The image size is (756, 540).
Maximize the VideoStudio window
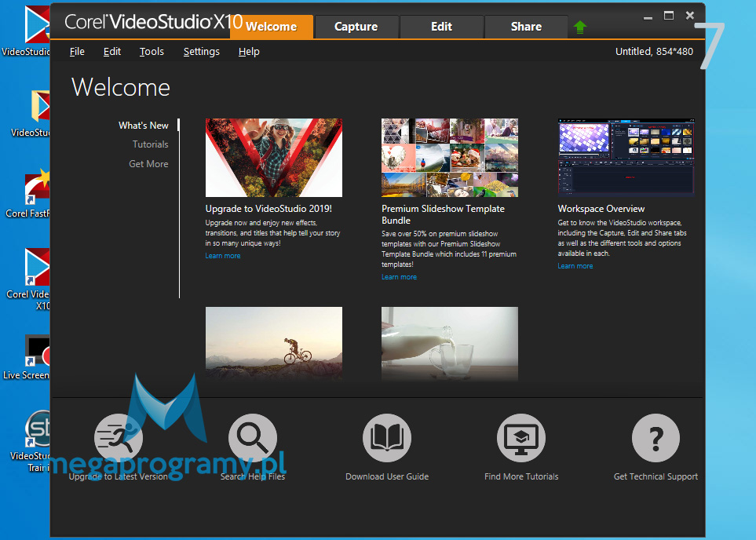point(669,16)
